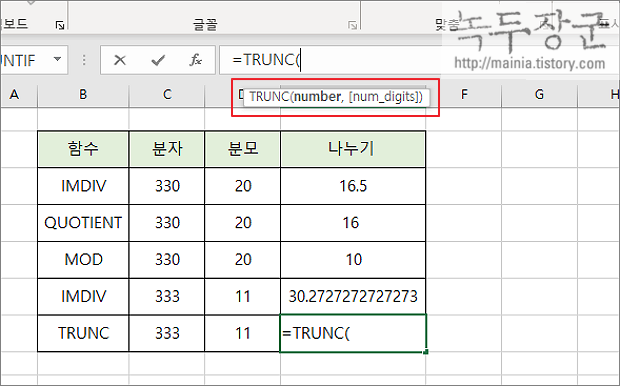Select denominator 20 in MOD row
The width and height of the screenshot is (620, 386).
pos(242,259)
